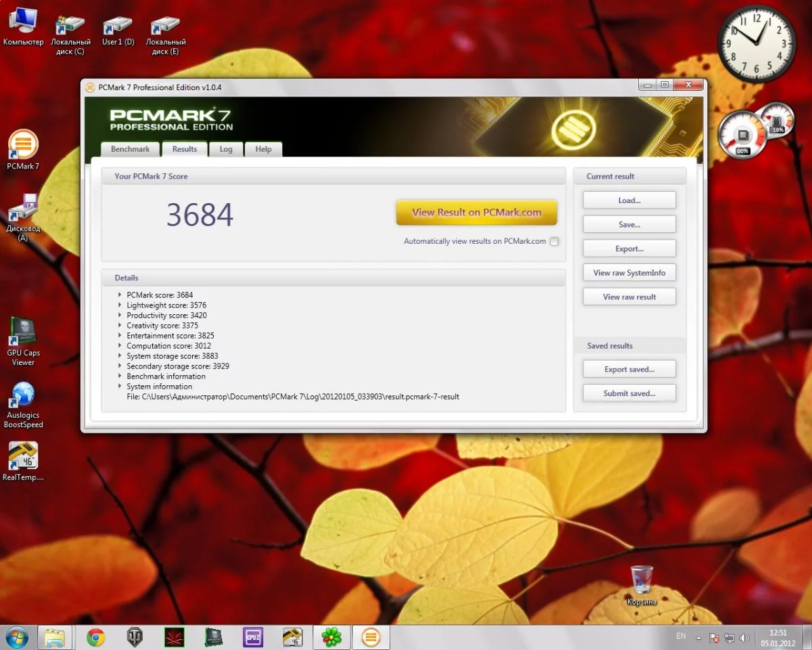812x650 pixels.
Task: Click the Submit saved... button
Action: point(629,393)
